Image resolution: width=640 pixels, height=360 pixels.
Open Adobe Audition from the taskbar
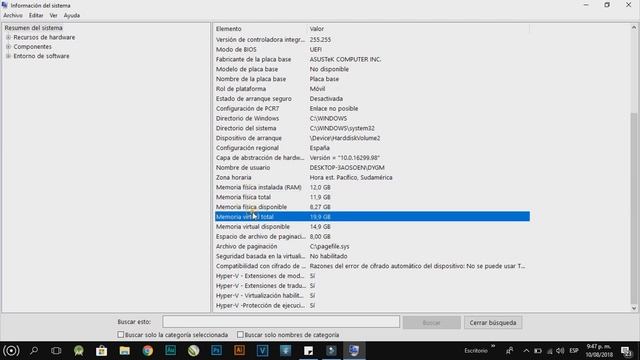point(171,351)
